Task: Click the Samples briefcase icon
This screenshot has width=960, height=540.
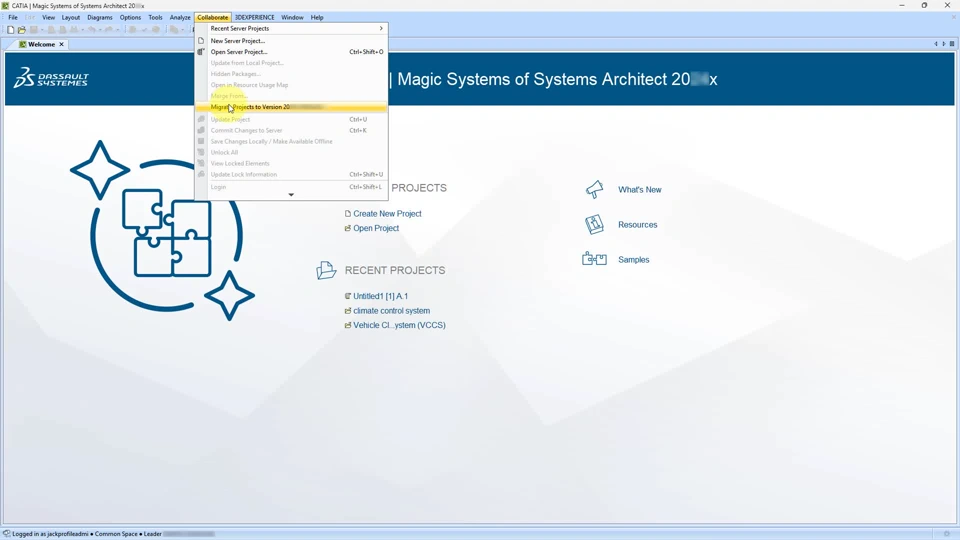Action: (594, 259)
